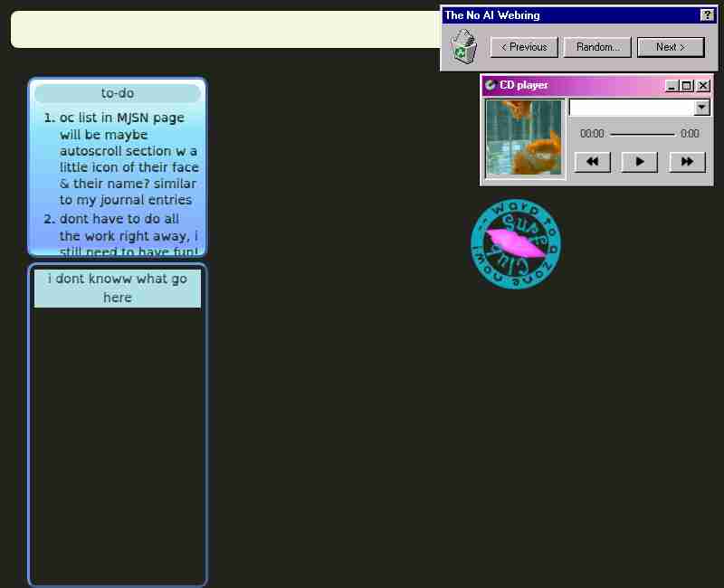This screenshot has height=588, width=724.
Task: Open the track selection dropdown arrow
Action: (702, 108)
